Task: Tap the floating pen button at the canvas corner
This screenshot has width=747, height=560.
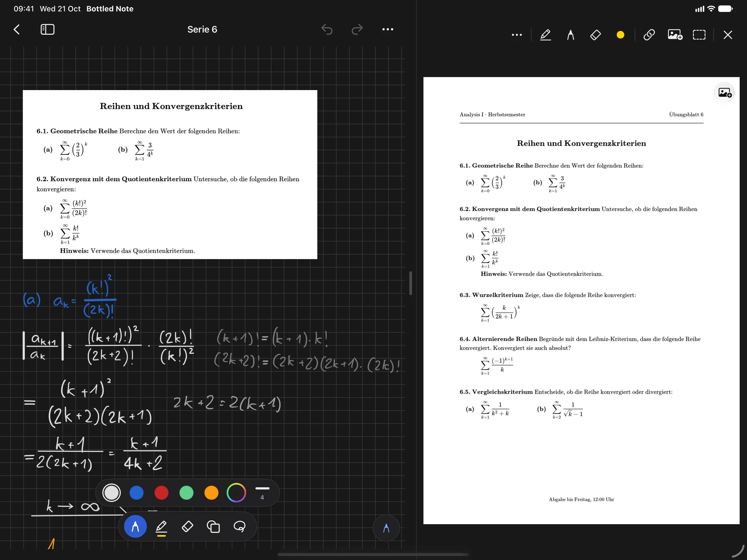Action: click(386, 528)
